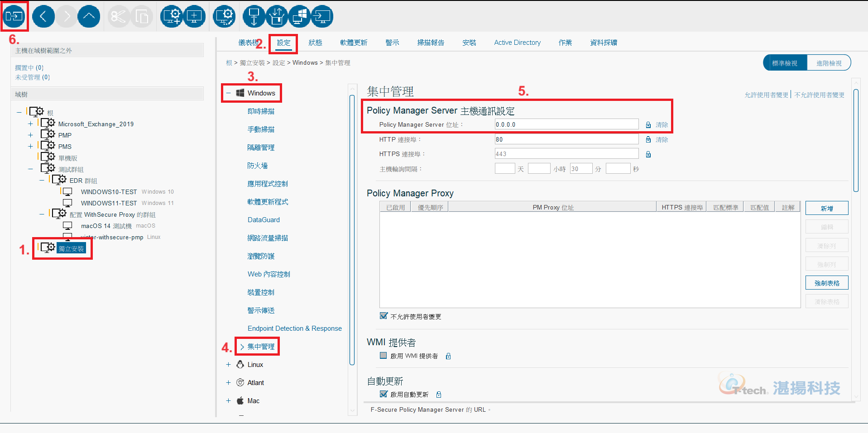Click the import hosts icon (monitor with arrow)
This screenshot has width=868, height=433.
(x=322, y=17)
